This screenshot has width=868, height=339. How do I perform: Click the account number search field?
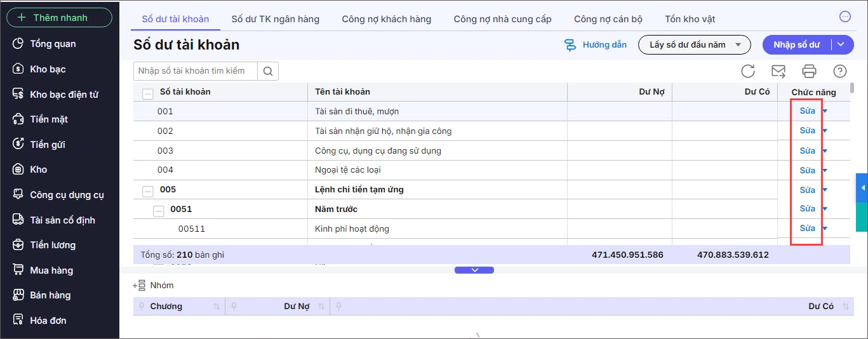point(195,71)
